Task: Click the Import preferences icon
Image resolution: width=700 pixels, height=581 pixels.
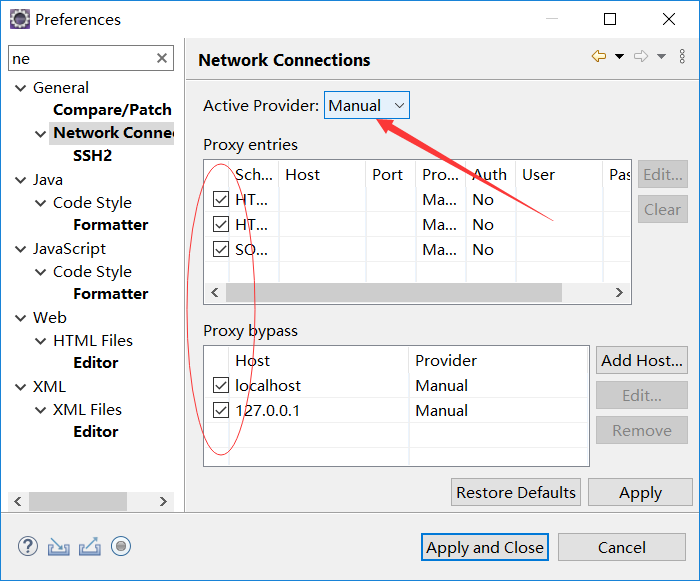Action: pyautogui.click(x=58, y=546)
